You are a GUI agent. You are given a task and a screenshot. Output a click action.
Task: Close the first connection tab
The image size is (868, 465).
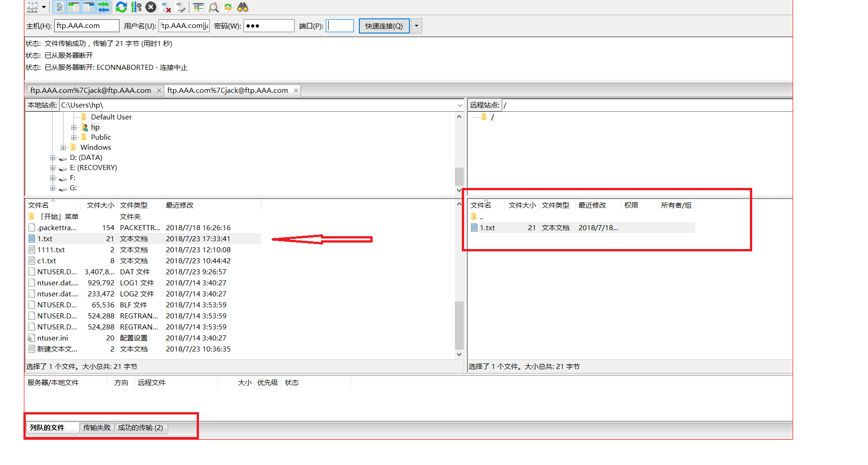click(159, 91)
